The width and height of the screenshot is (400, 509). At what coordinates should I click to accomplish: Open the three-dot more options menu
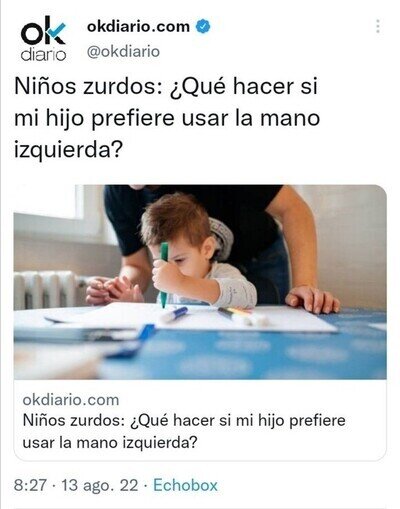[x=378, y=26]
